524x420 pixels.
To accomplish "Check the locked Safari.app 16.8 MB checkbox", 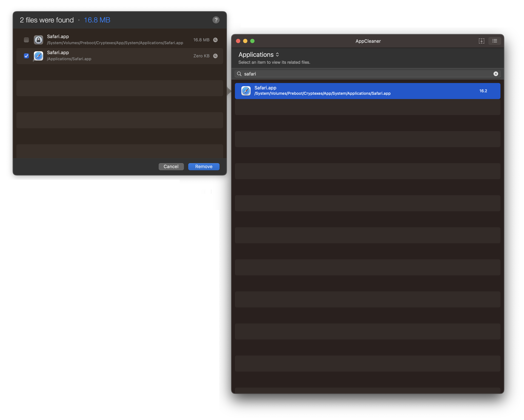I will pyautogui.click(x=26, y=40).
